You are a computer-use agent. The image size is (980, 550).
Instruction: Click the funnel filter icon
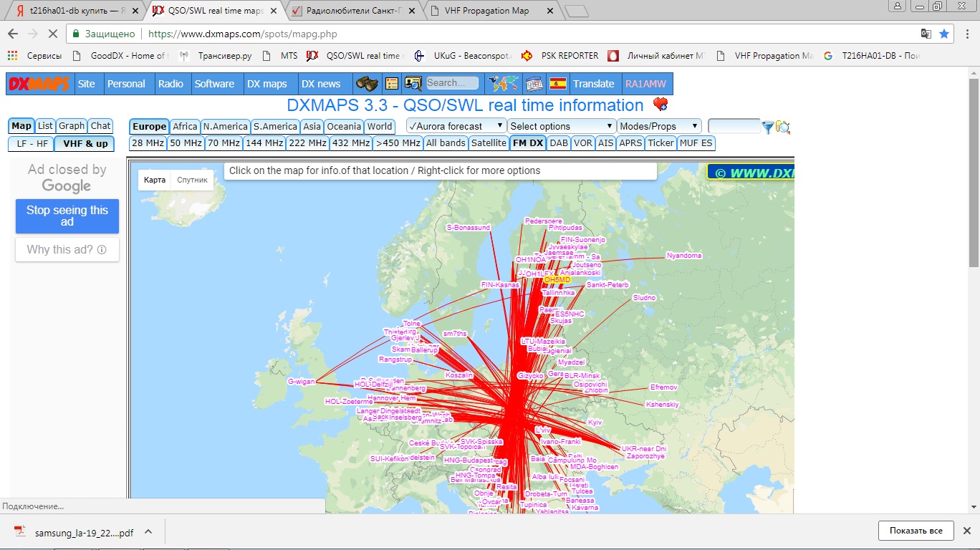click(x=768, y=127)
